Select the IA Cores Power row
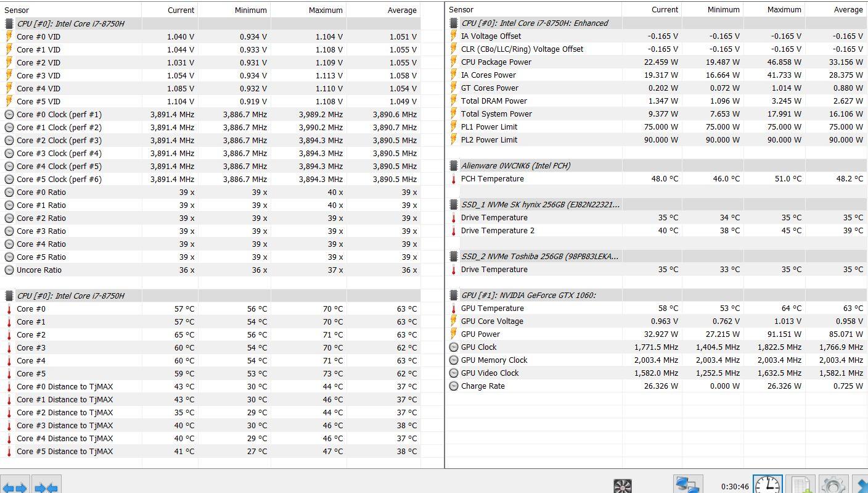This screenshot has height=493, width=868. click(x=657, y=75)
